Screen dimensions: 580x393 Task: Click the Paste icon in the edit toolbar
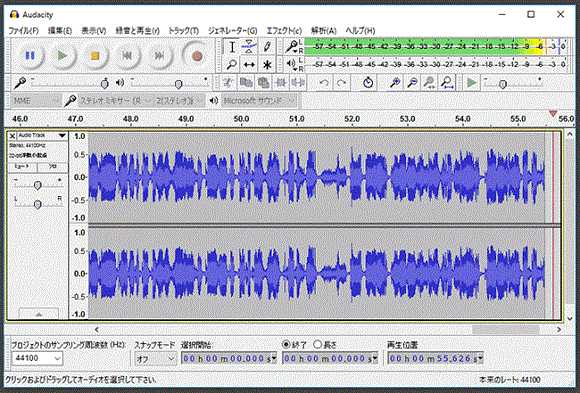coord(263,83)
